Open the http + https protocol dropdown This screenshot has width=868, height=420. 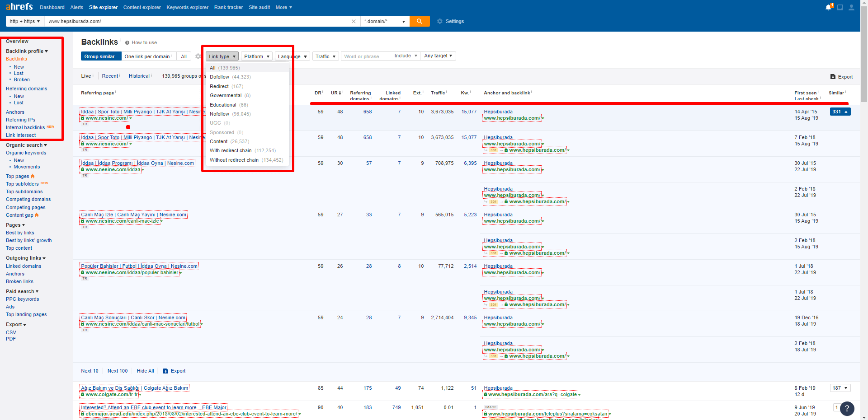coord(25,21)
